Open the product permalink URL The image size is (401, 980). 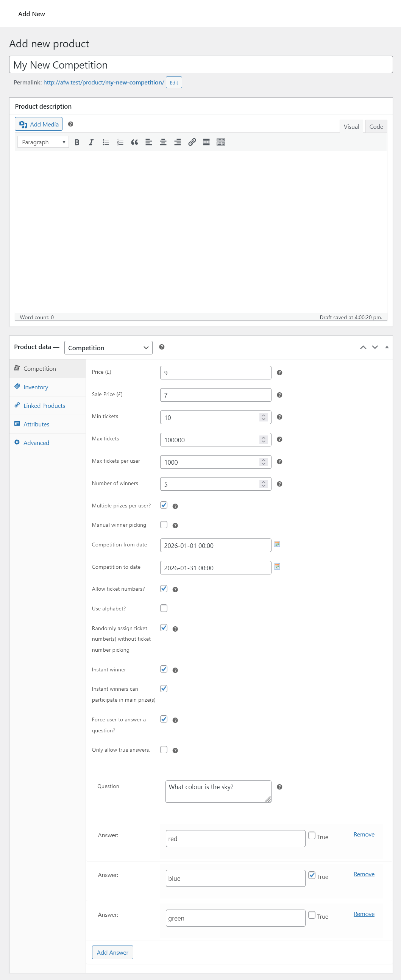[x=104, y=83]
